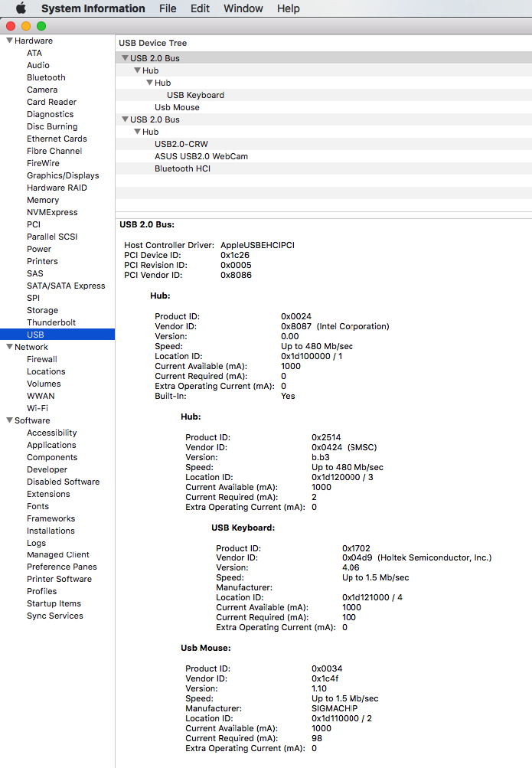Collapse the Software section disclosure triangle
The height and width of the screenshot is (768, 532).
pyautogui.click(x=9, y=420)
